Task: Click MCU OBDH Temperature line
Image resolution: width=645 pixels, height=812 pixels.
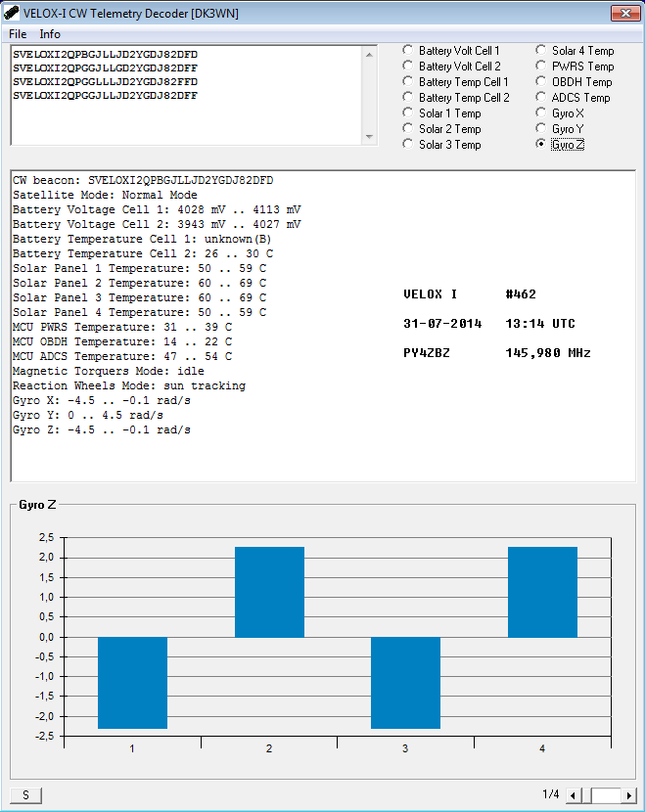Action: 122,341
